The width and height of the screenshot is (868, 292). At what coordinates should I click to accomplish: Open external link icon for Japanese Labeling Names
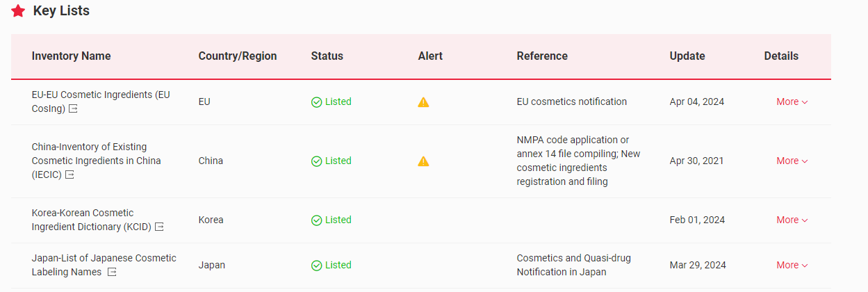tap(111, 272)
